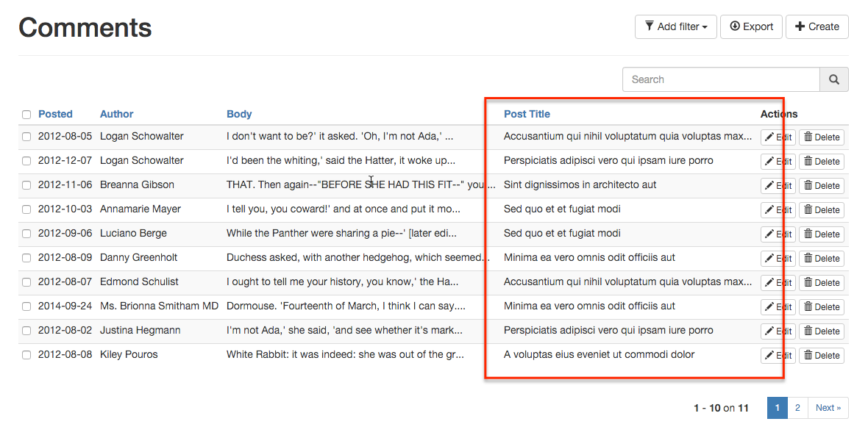Check the box for Edmond Schulist's comment
The width and height of the screenshot is (868, 427).
click(x=26, y=282)
